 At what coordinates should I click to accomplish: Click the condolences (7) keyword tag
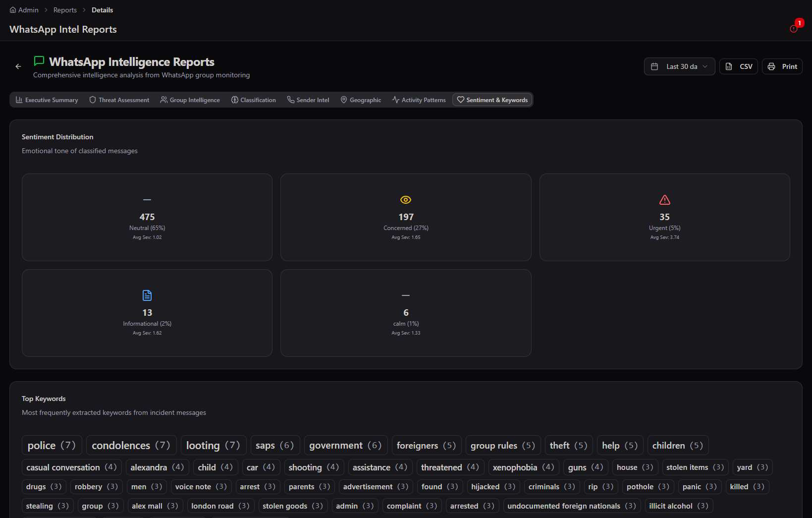pos(131,445)
